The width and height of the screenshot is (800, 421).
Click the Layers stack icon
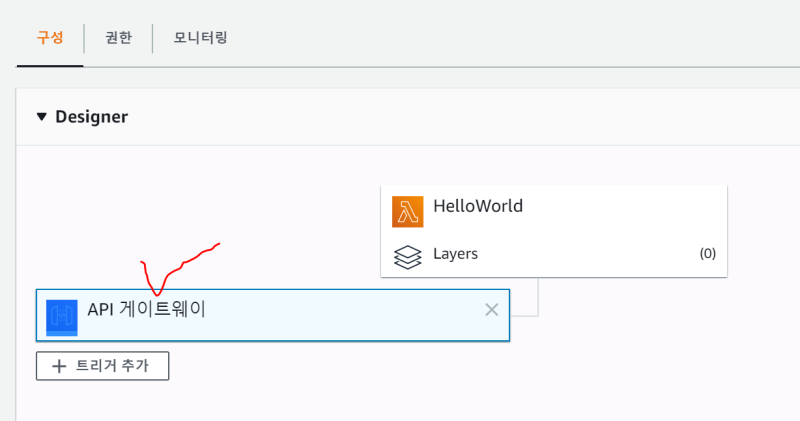click(x=408, y=257)
